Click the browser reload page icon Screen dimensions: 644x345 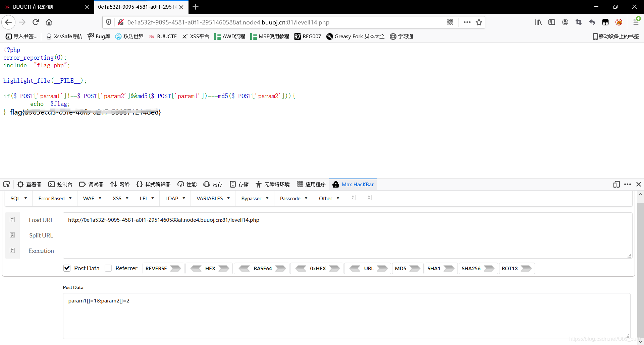[x=36, y=22]
